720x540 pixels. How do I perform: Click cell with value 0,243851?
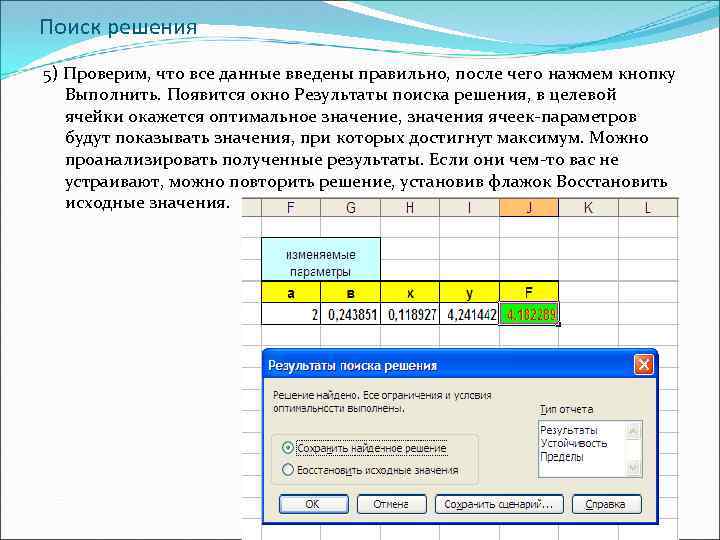pos(350,314)
